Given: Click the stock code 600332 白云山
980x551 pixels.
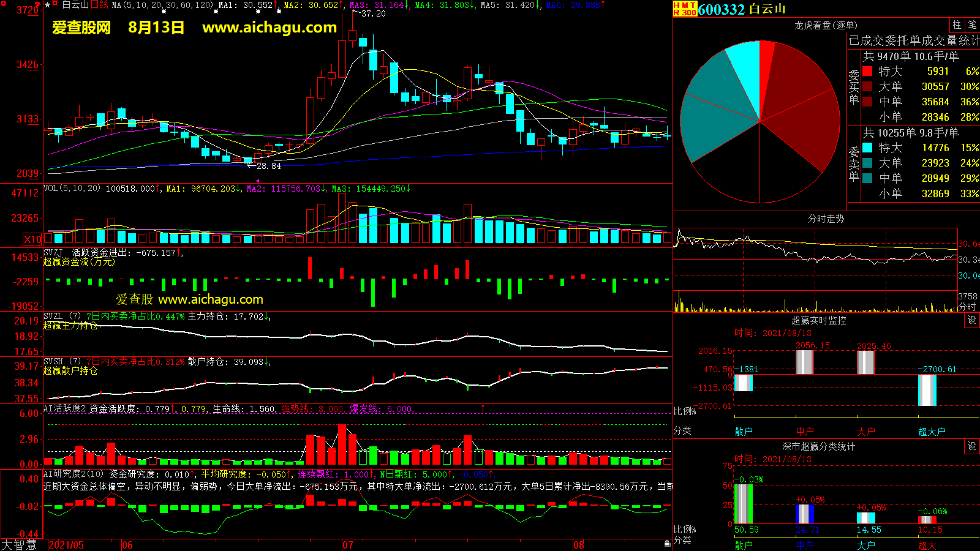Looking at the screenshot, I should coord(741,9).
